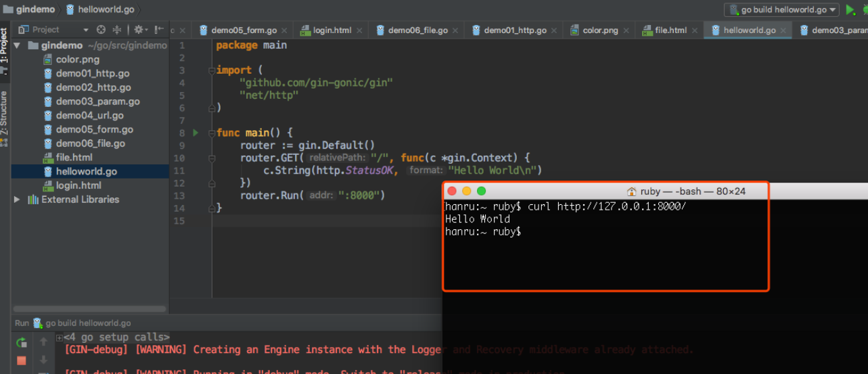Viewport: 868px width, 374px height.
Task: Click the scroll from source target icon
Action: click(x=101, y=30)
